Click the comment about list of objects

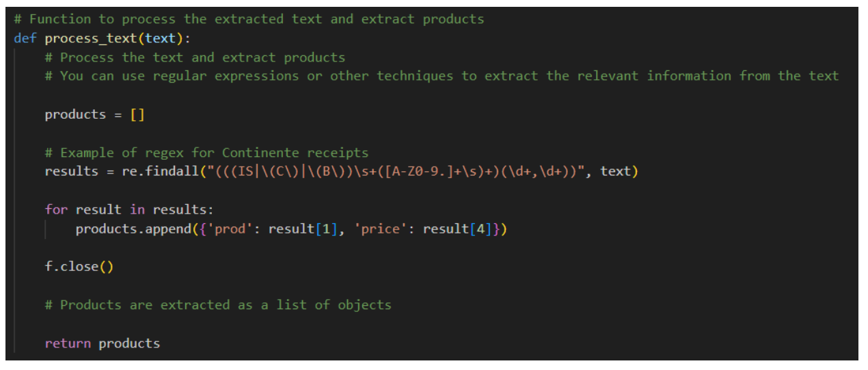click(218, 305)
